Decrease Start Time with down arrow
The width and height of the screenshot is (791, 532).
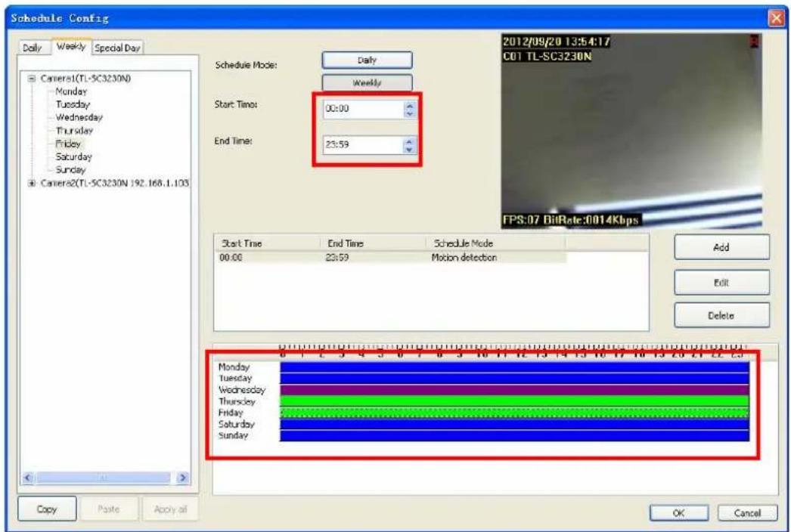pyautogui.click(x=410, y=114)
